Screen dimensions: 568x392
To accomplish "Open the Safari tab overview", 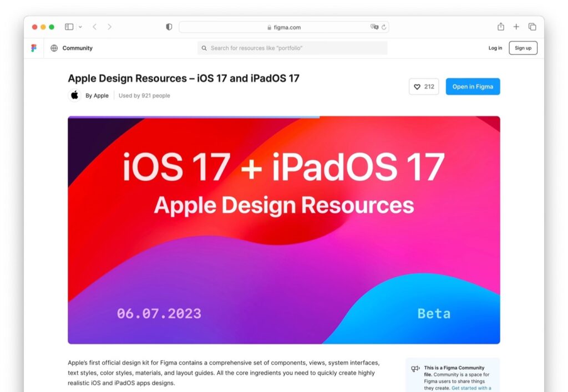I will click(x=532, y=26).
